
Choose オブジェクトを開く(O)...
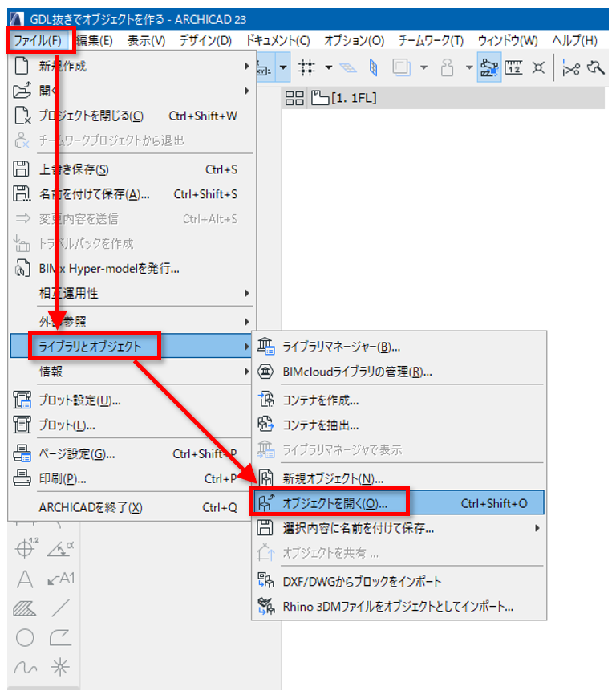click(399, 503)
